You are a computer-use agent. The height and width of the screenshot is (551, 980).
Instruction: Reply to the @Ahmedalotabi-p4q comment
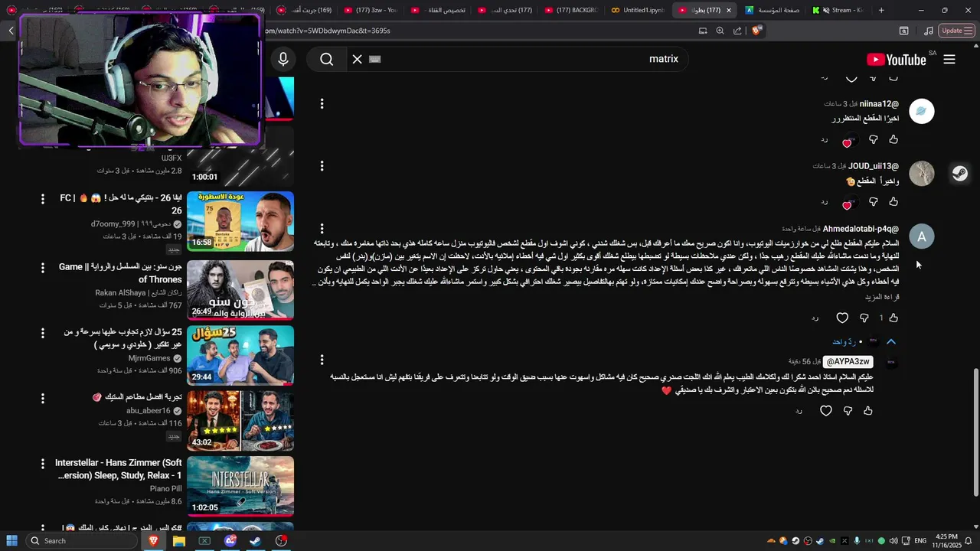tap(815, 318)
